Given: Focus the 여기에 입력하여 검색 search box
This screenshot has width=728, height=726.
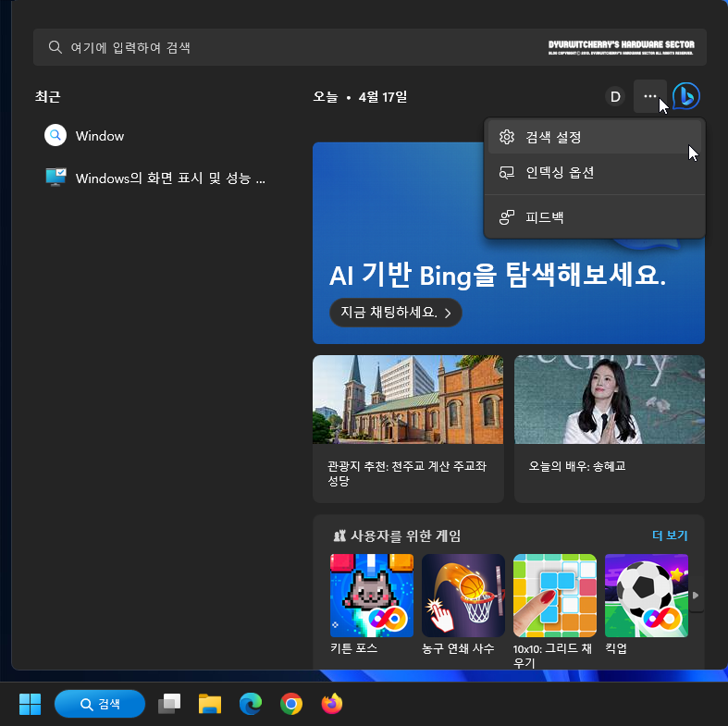Looking at the screenshot, I should 370,47.
